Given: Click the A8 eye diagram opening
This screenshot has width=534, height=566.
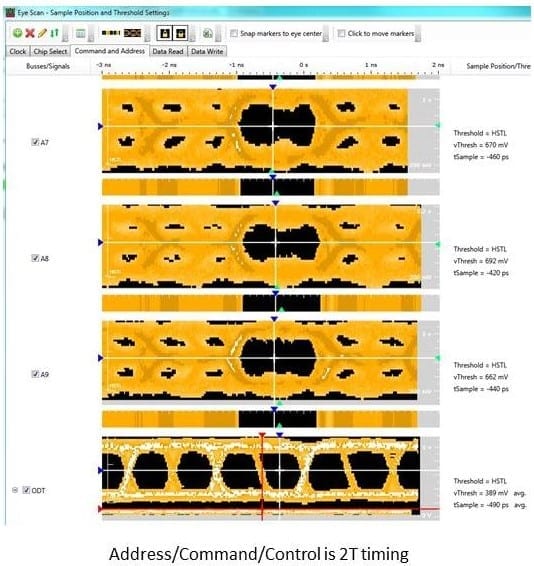Looking at the screenshot, I should 281,243.
